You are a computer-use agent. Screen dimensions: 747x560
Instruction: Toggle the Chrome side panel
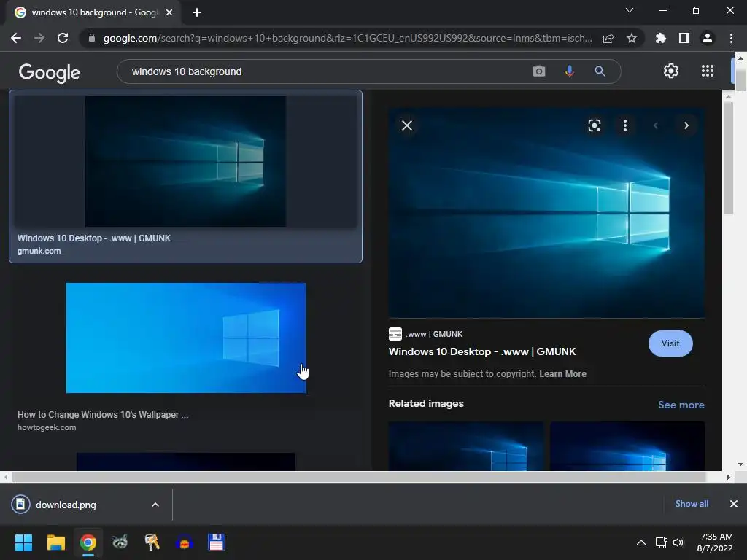point(684,38)
